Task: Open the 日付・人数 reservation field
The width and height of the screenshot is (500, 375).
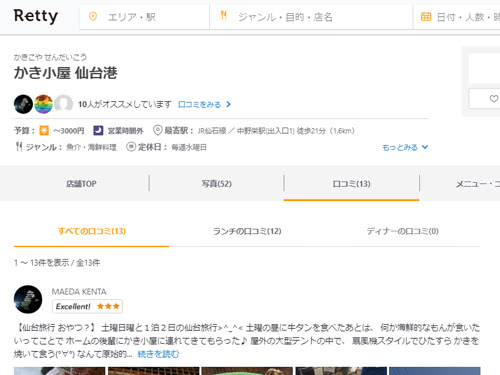Action: (x=457, y=17)
